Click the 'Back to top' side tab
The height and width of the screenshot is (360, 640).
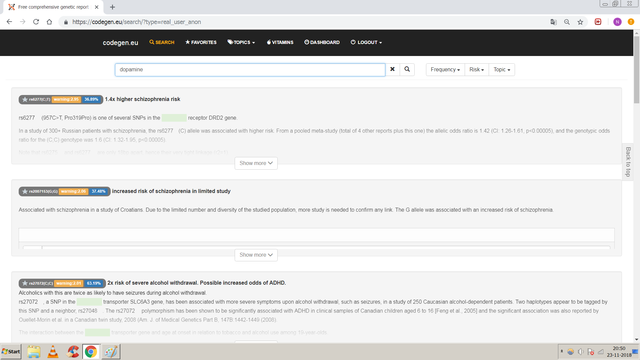(x=628, y=162)
